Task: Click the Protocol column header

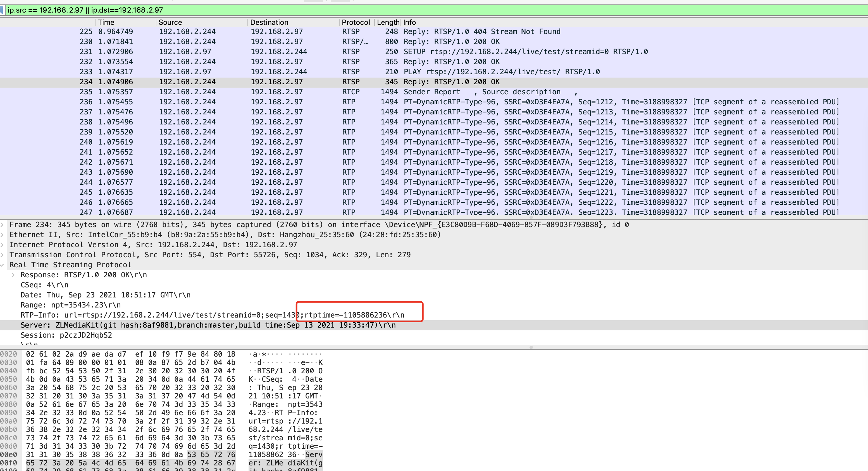Action: (x=356, y=22)
